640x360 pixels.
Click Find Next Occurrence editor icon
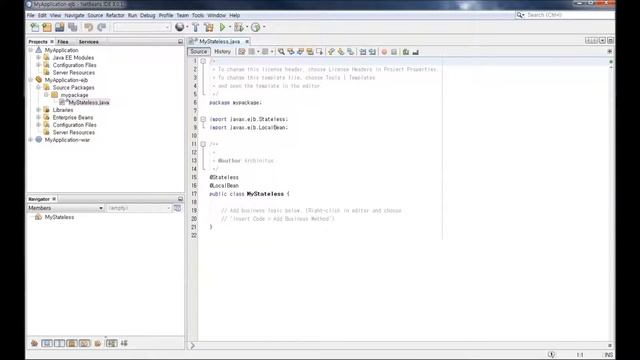pos(300,52)
